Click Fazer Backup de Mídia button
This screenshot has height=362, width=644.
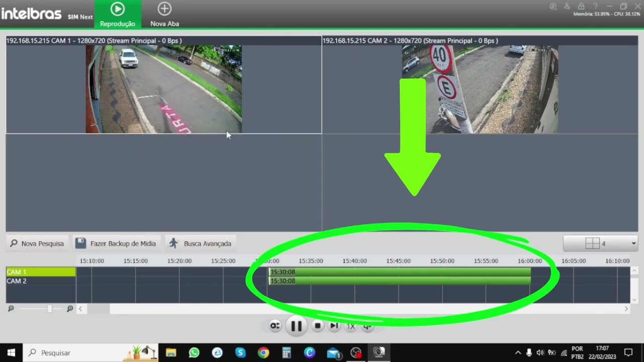tap(116, 243)
